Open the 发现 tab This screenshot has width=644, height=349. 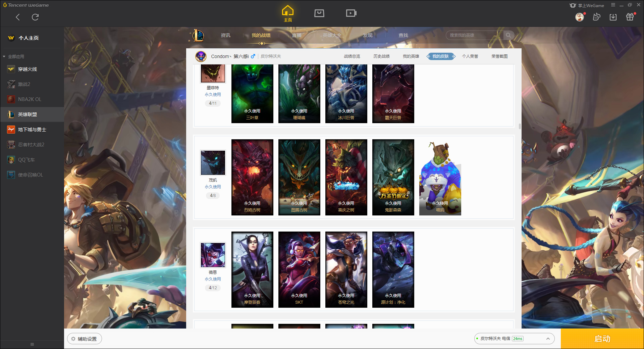click(x=368, y=35)
